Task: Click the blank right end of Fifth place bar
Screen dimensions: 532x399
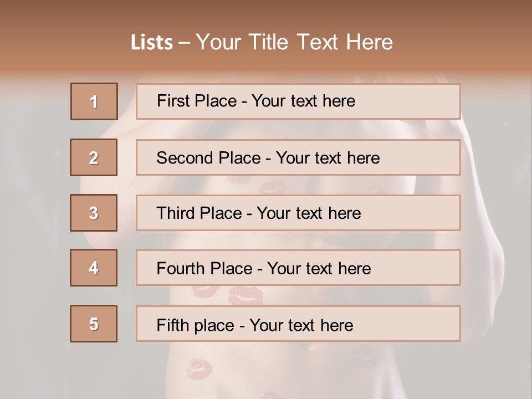Action: pos(421,324)
